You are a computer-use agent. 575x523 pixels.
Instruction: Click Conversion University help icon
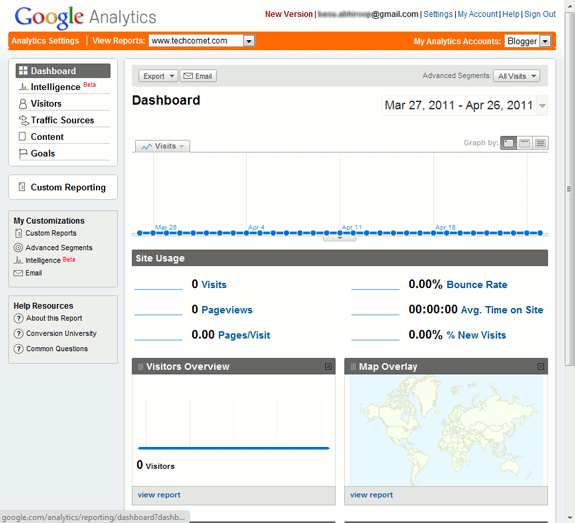click(18, 334)
